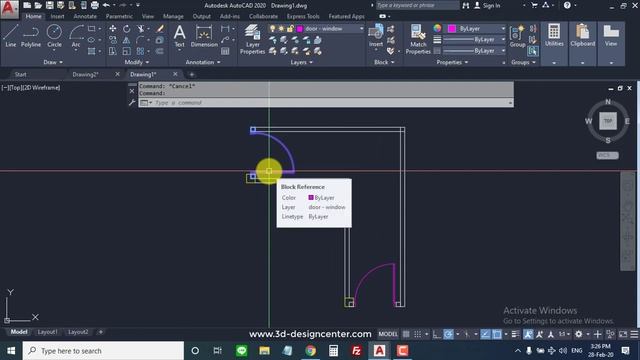This screenshot has height=360, width=640.
Task: Click the Mirror tool icon
Action: coord(127,40)
